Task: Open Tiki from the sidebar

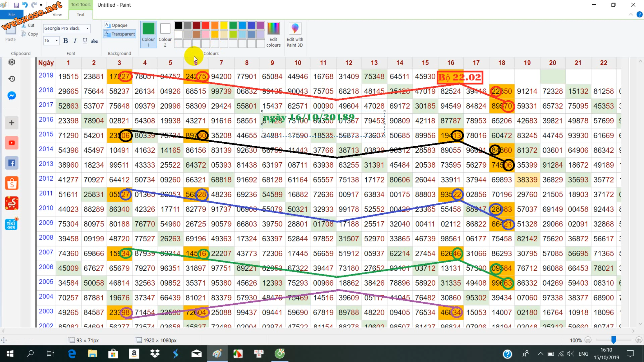Action: click(x=12, y=224)
